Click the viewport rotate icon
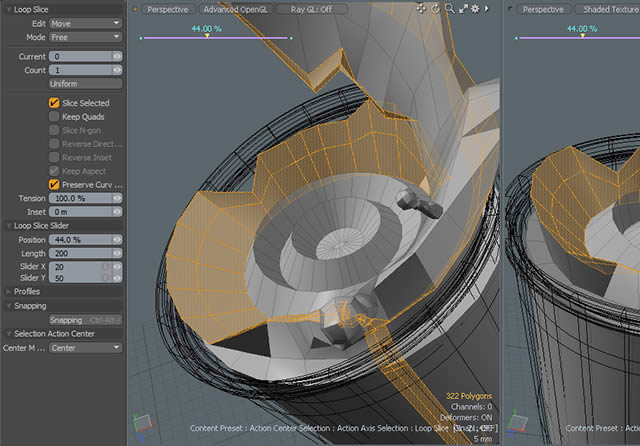 tap(436, 9)
